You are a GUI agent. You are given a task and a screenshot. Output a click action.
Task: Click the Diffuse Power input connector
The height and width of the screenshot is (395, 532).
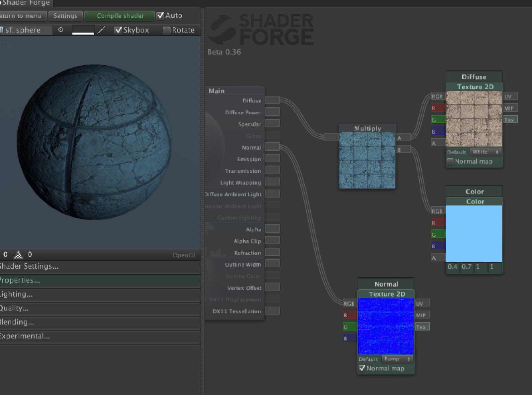coord(272,112)
